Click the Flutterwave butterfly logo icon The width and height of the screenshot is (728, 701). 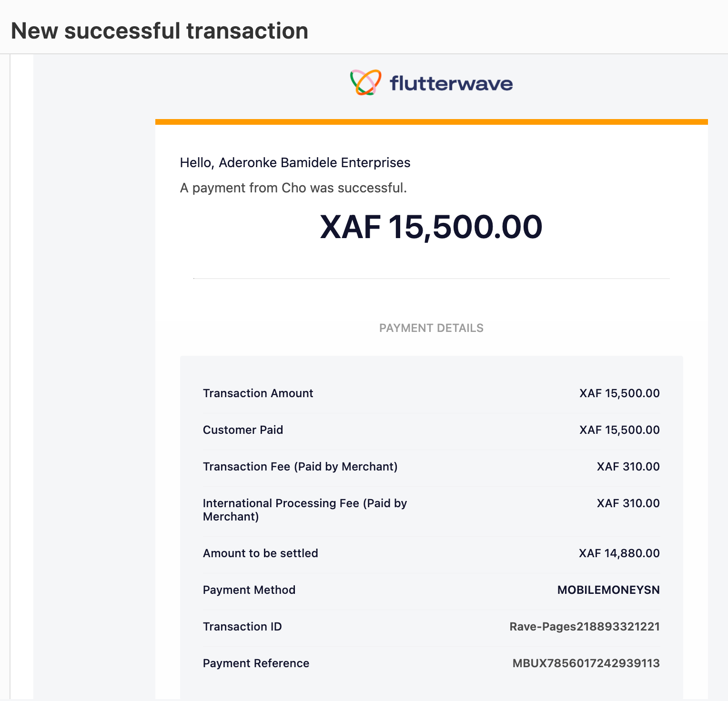[366, 82]
